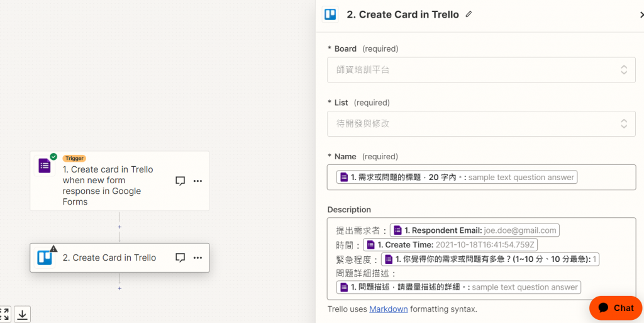This screenshot has height=323, width=644.
Task: Open comment on Create Card in Trello step
Action: tap(180, 258)
